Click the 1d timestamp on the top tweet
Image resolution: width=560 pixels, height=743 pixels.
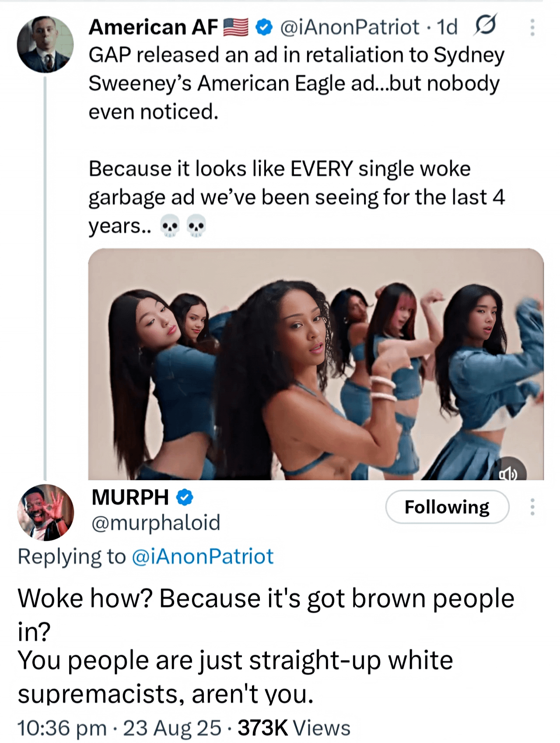(447, 27)
